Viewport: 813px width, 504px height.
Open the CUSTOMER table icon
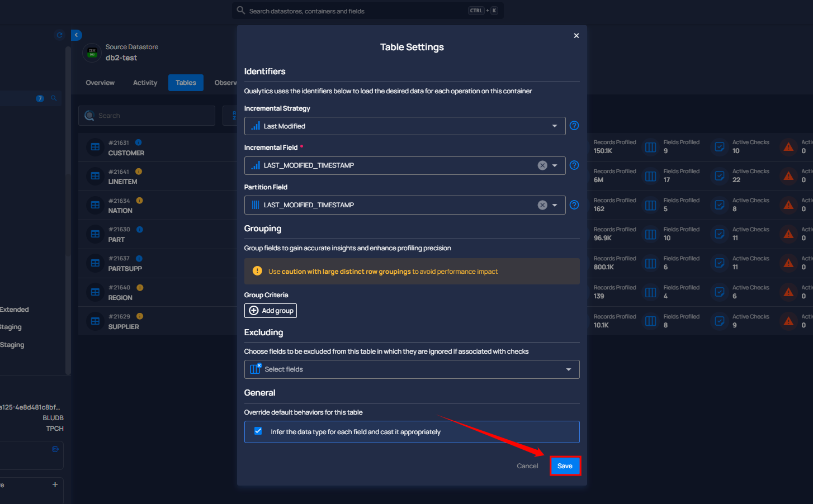tap(95, 147)
